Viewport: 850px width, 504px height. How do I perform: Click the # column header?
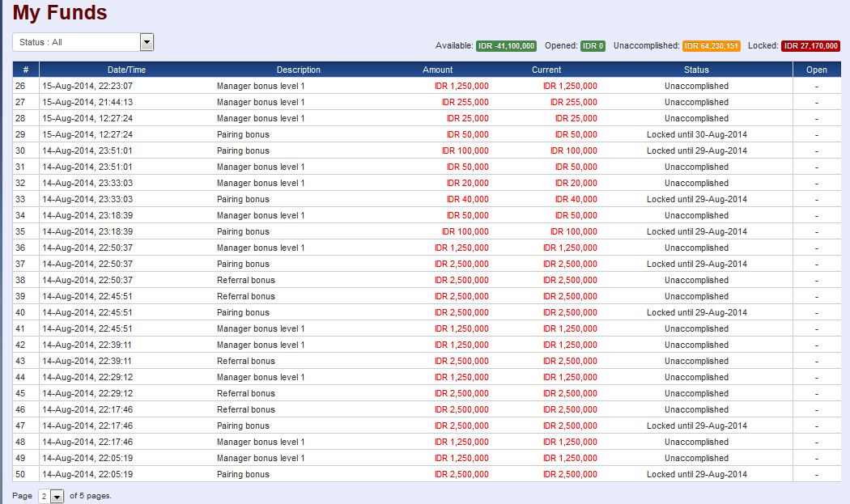(26, 70)
